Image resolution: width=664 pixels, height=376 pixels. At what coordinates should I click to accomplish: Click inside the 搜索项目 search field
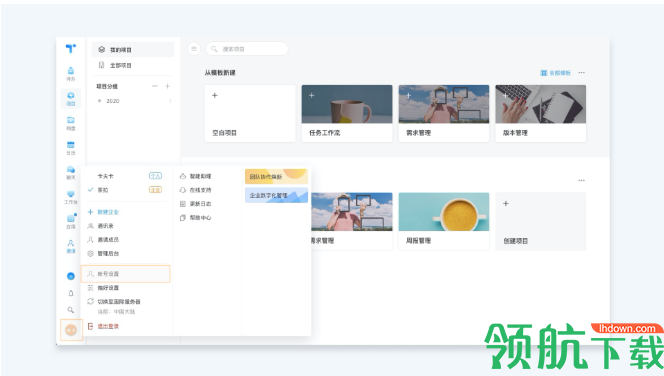click(x=247, y=49)
